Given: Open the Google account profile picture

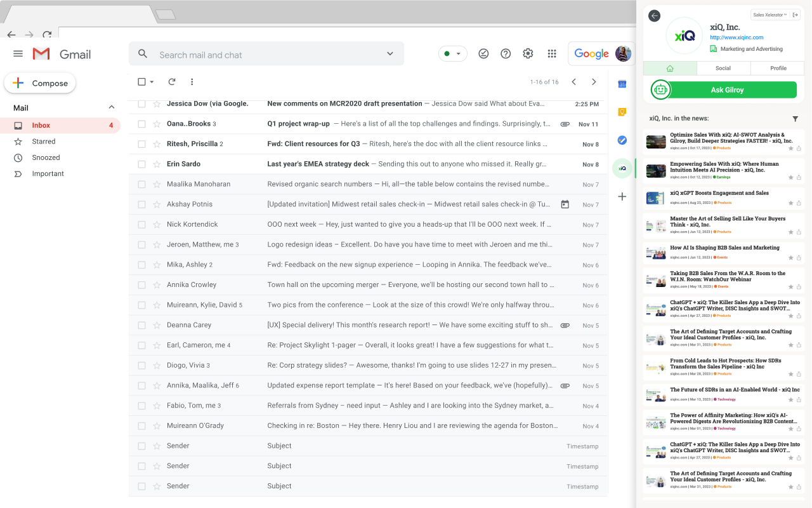Looking at the screenshot, I should click(x=623, y=54).
